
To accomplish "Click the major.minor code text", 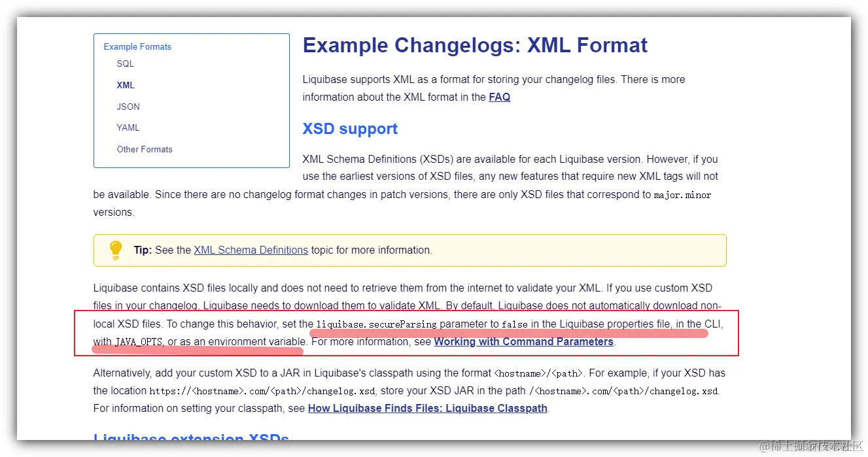I will pyautogui.click(x=682, y=195).
